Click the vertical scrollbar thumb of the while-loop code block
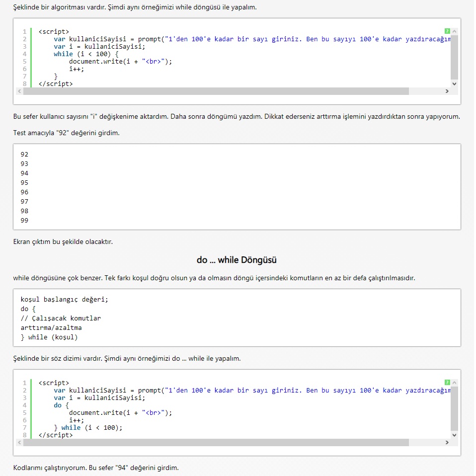The width and height of the screenshot is (476, 476). tap(454, 57)
